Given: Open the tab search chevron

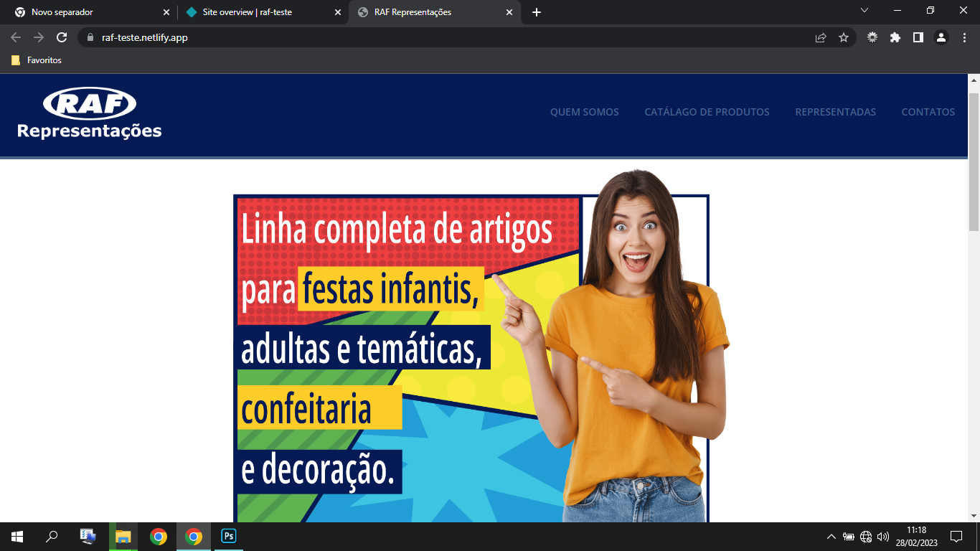Looking at the screenshot, I should [x=863, y=11].
